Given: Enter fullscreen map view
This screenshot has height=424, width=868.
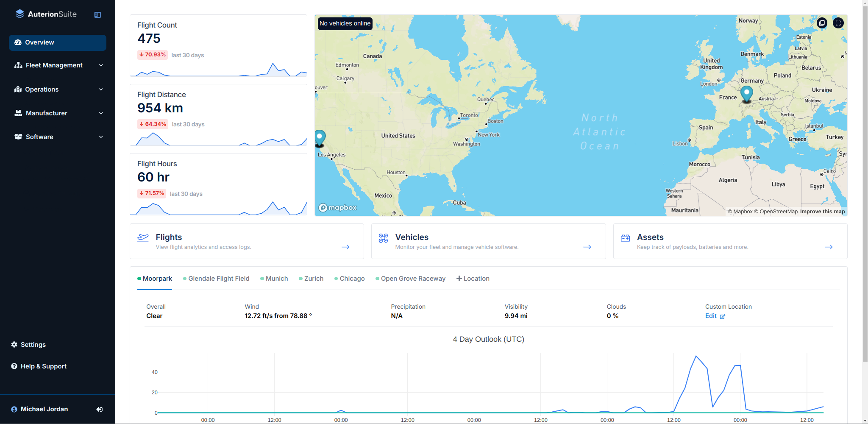Looking at the screenshot, I should [x=838, y=23].
